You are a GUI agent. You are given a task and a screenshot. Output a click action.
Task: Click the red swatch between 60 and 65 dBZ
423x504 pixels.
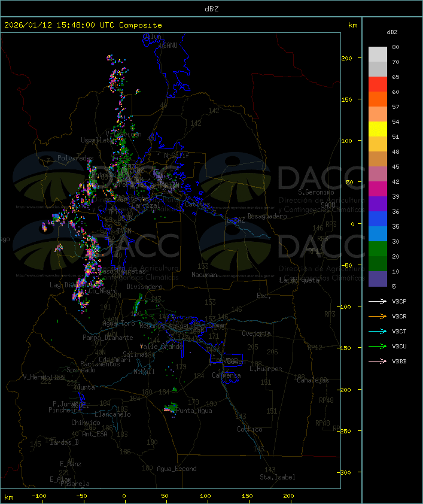[x=378, y=84]
